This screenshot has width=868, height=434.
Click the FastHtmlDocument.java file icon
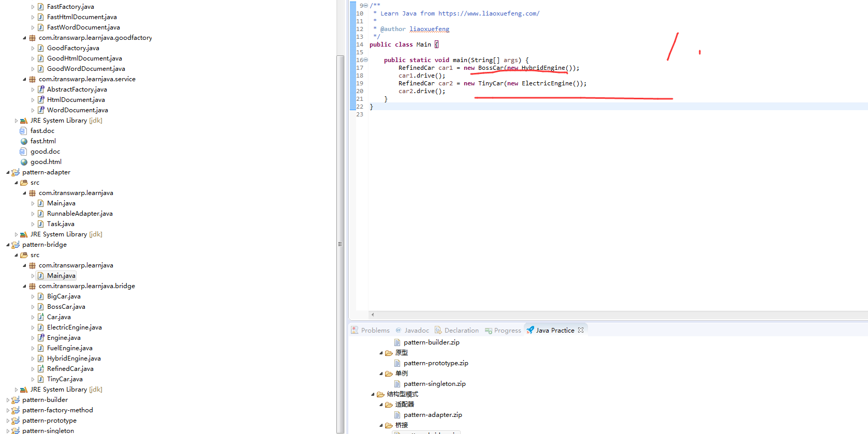point(40,17)
